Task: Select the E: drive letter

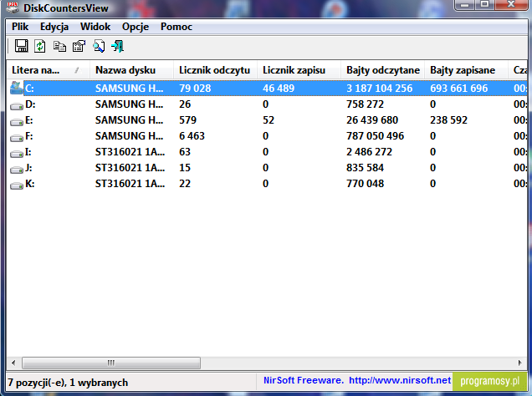Action: [x=28, y=120]
